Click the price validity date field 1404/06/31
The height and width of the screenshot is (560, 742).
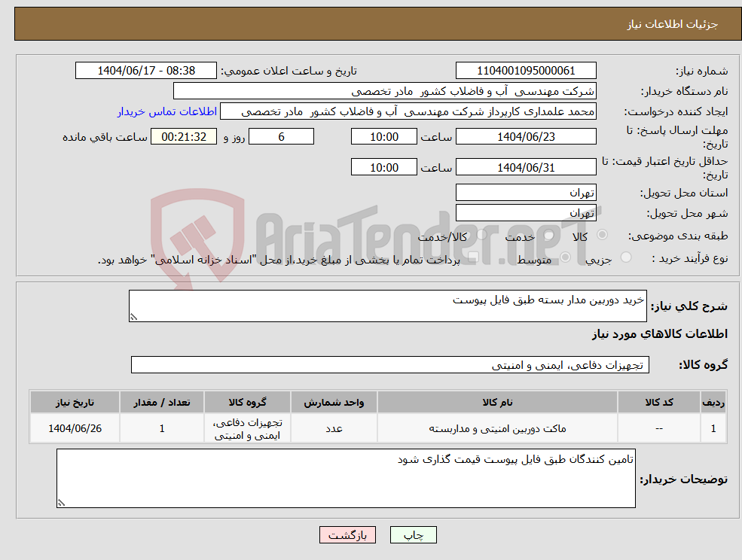[525, 166]
